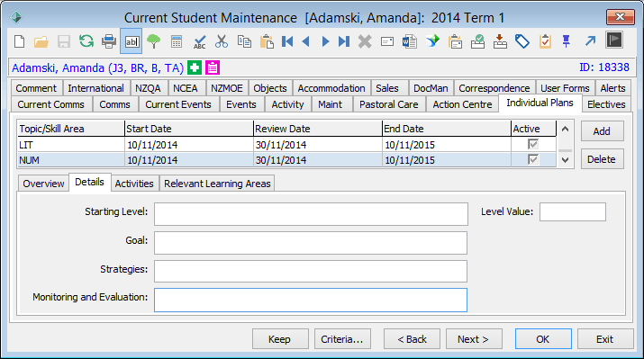Image resolution: width=644 pixels, height=359 pixels.
Task: Click the Delete button
Action: pos(602,159)
